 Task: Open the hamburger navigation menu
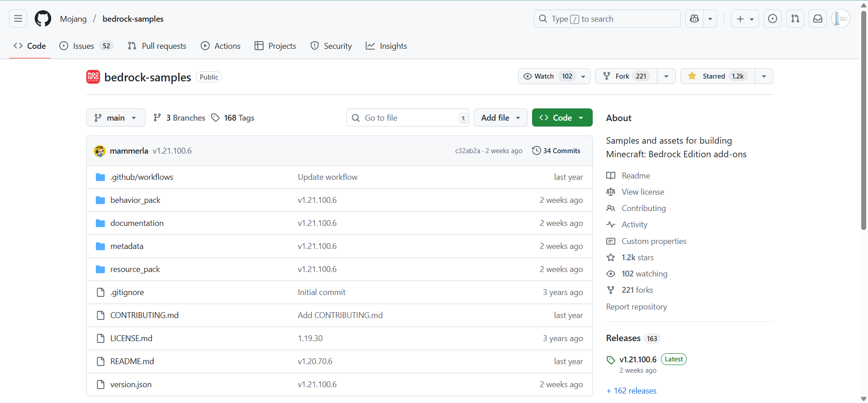coord(18,19)
